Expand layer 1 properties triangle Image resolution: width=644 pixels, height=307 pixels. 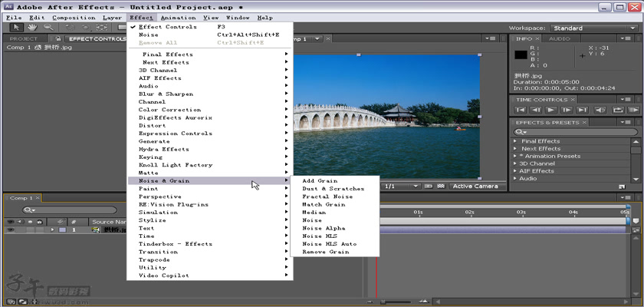click(x=52, y=230)
